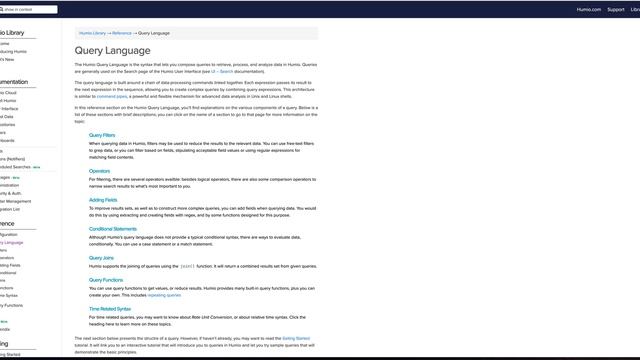The width and height of the screenshot is (640, 360).
Task: Go to Humio Library in the breadcrumb
Action: click(x=92, y=33)
